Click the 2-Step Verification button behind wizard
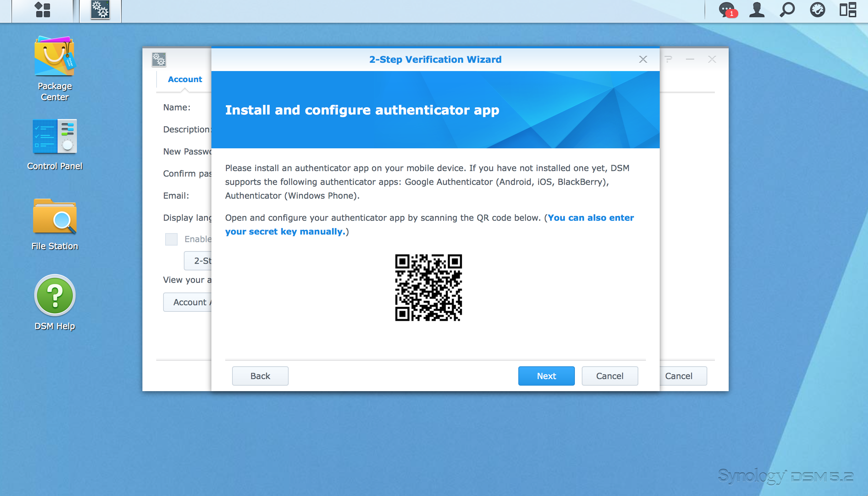The width and height of the screenshot is (868, 496). tap(198, 261)
